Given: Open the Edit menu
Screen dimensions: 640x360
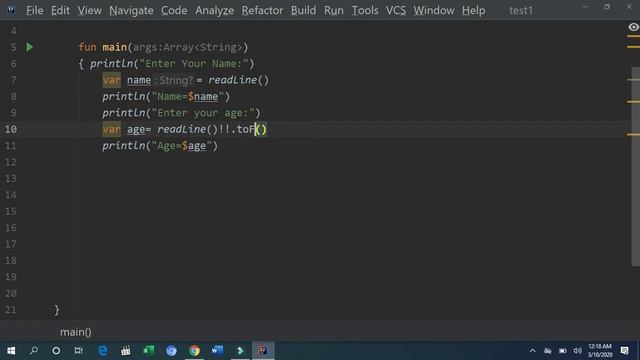Looking at the screenshot, I should (x=60, y=10).
